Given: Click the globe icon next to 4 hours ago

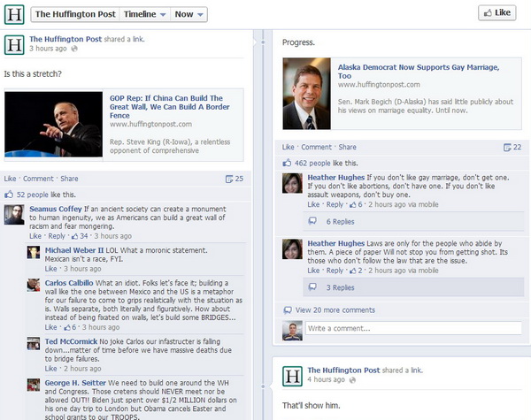Looking at the screenshot, I should [x=352, y=380].
